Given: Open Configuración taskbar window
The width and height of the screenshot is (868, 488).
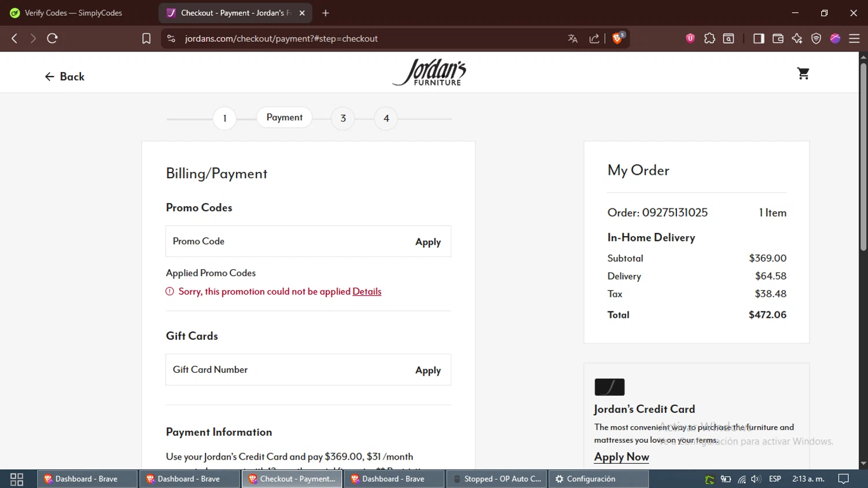Looking at the screenshot, I should [599, 479].
